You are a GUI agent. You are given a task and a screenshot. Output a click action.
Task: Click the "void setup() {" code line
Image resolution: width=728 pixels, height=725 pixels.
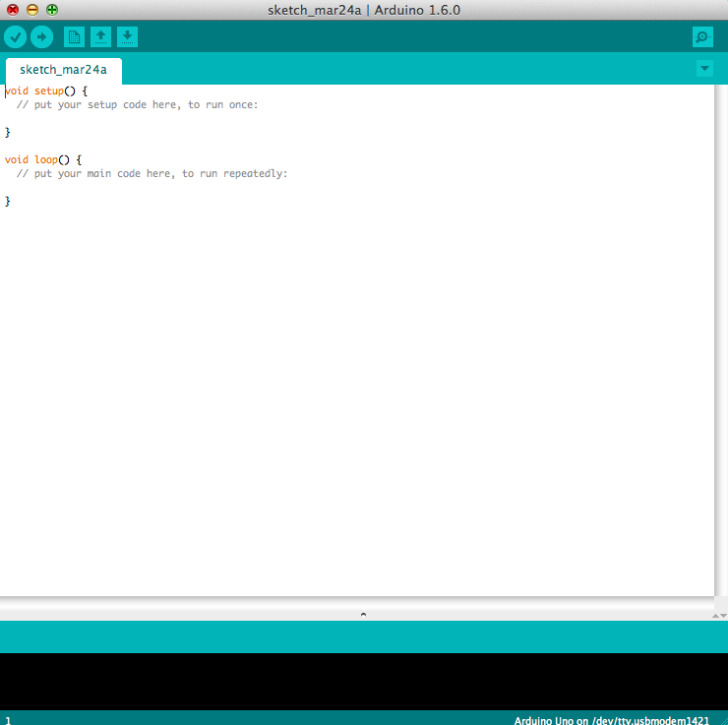click(x=46, y=91)
